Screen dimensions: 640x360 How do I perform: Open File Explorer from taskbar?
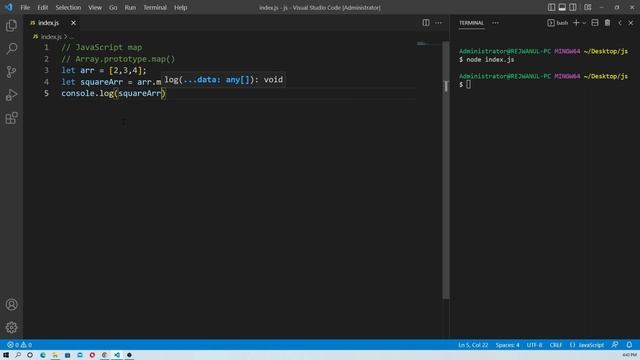(55, 355)
